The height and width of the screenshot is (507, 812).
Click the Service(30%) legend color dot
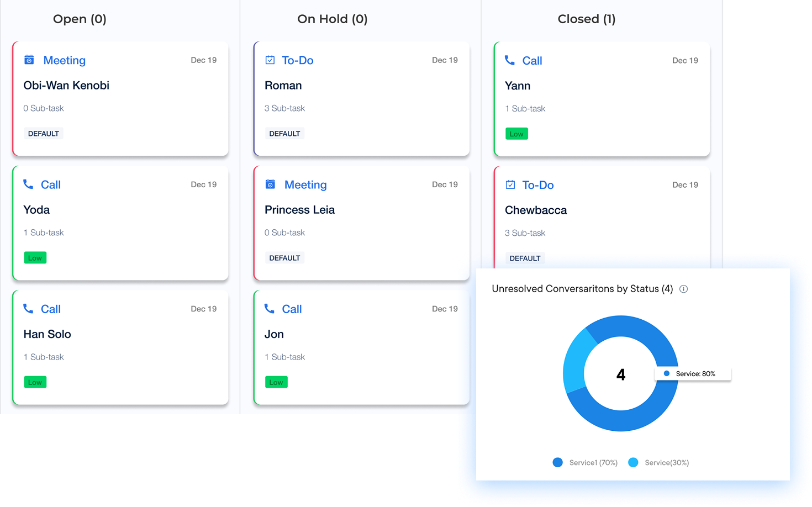634,462
